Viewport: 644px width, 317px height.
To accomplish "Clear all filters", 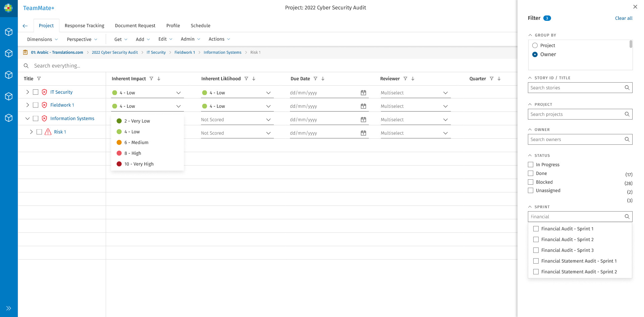I will [623, 18].
